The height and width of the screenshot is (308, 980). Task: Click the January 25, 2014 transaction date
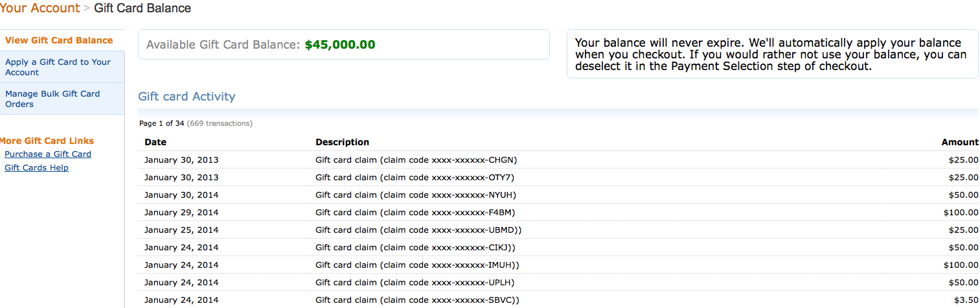[181, 230]
